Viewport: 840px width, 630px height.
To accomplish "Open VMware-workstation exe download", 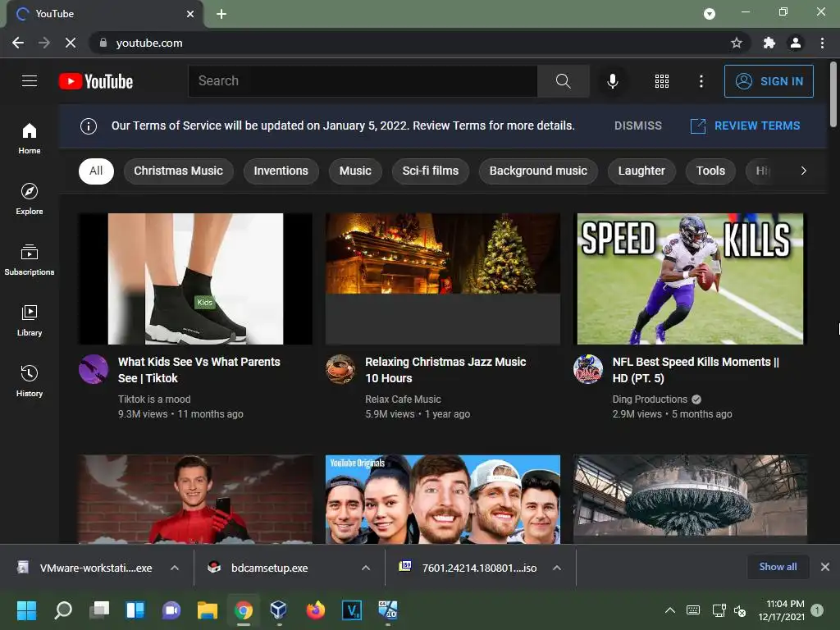I will (x=95, y=568).
